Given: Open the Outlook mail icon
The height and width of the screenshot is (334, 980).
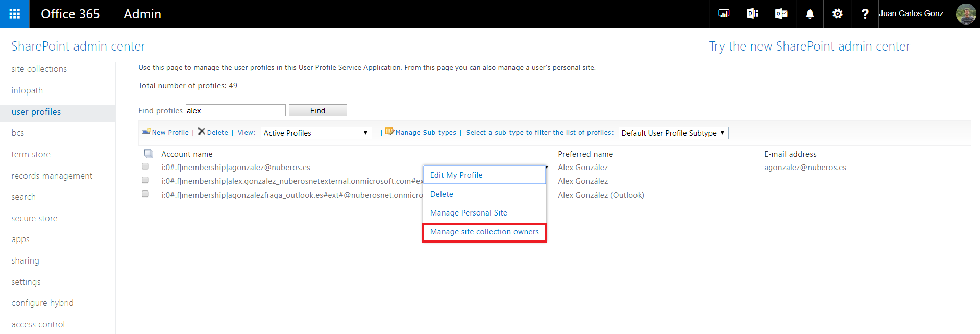Looking at the screenshot, I should (x=781, y=14).
